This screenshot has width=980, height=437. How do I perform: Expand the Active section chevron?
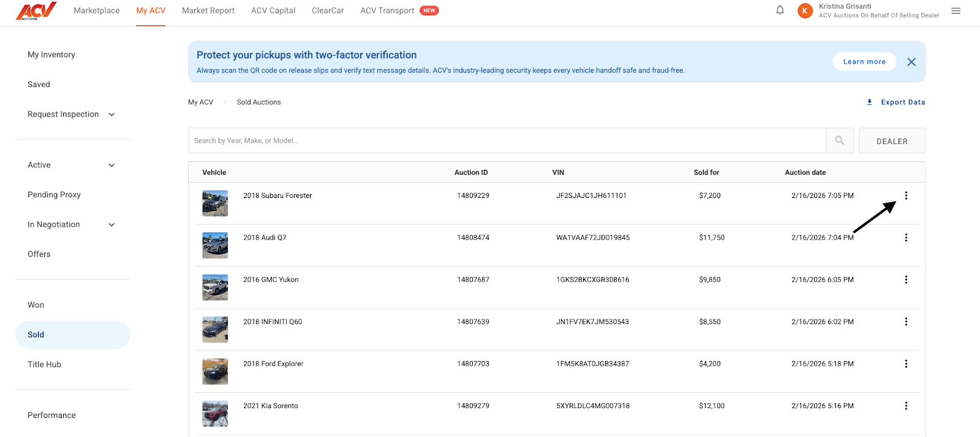point(111,165)
